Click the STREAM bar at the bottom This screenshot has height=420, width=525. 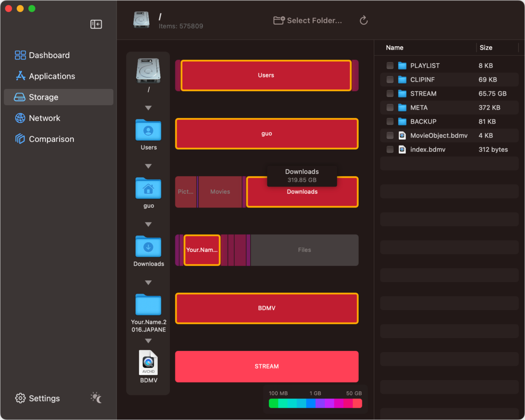pyautogui.click(x=267, y=367)
